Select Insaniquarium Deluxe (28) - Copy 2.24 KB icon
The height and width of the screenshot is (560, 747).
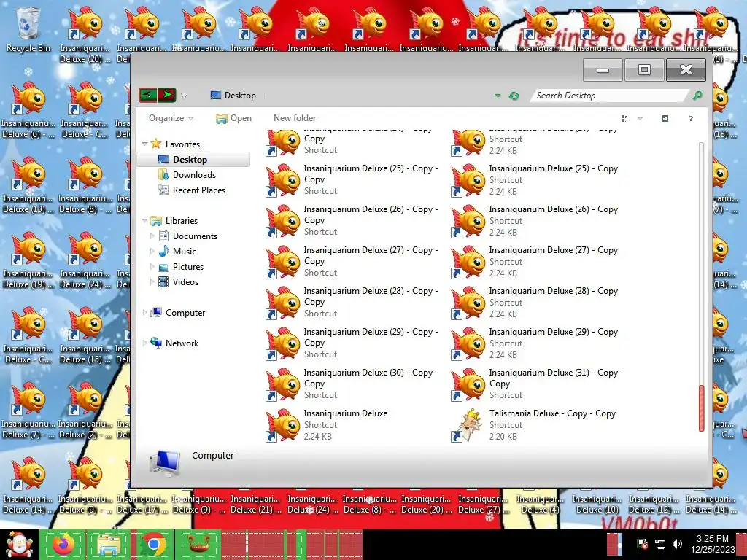pyautogui.click(x=468, y=303)
